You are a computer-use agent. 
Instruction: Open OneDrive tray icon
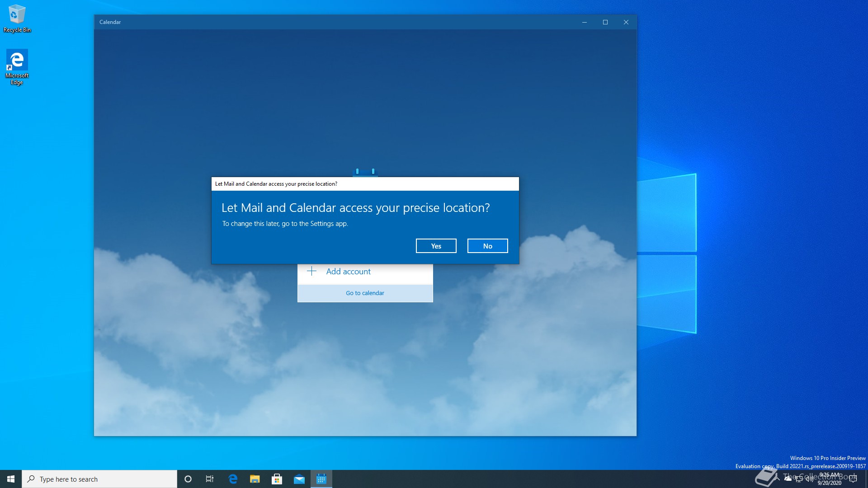[x=788, y=479]
